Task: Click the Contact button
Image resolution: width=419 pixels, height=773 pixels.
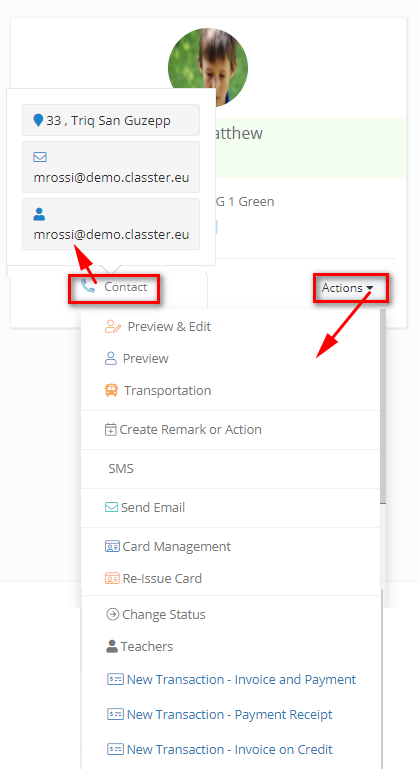Action: tap(114, 287)
